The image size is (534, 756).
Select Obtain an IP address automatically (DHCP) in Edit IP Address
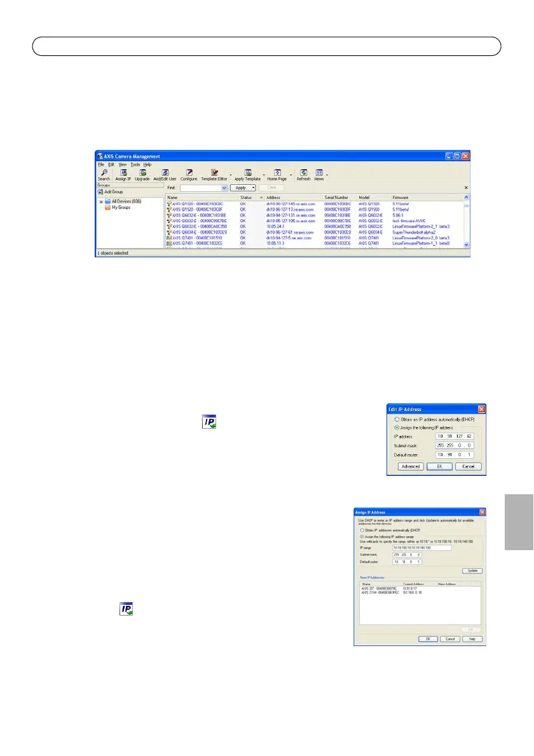(397, 419)
